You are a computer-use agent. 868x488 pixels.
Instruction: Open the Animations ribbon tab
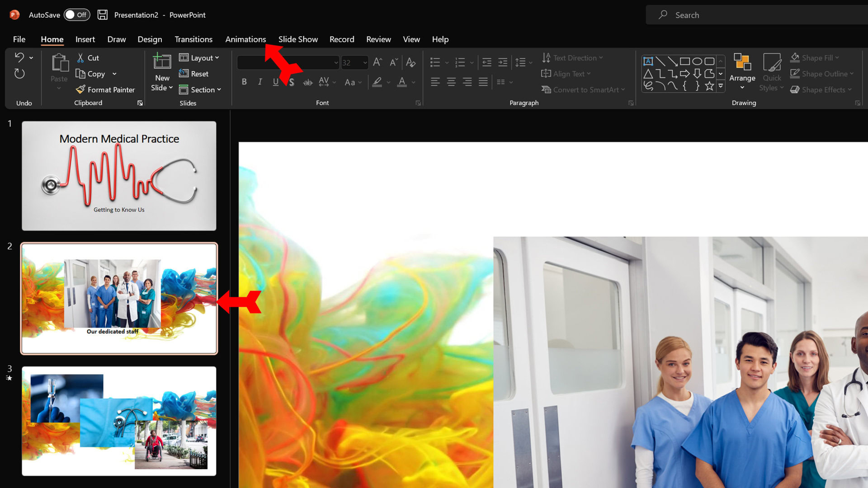pyautogui.click(x=245, y=39)
